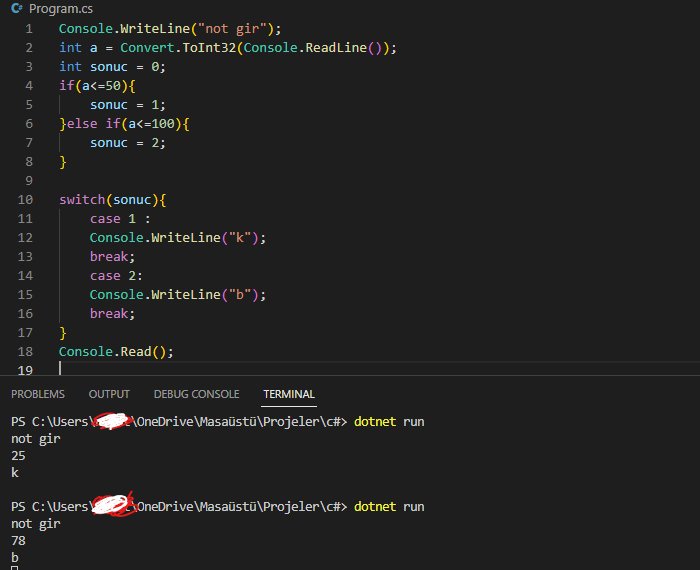
Task: Open the DEBUG CONSOLE tab
Action: (196, 394)
